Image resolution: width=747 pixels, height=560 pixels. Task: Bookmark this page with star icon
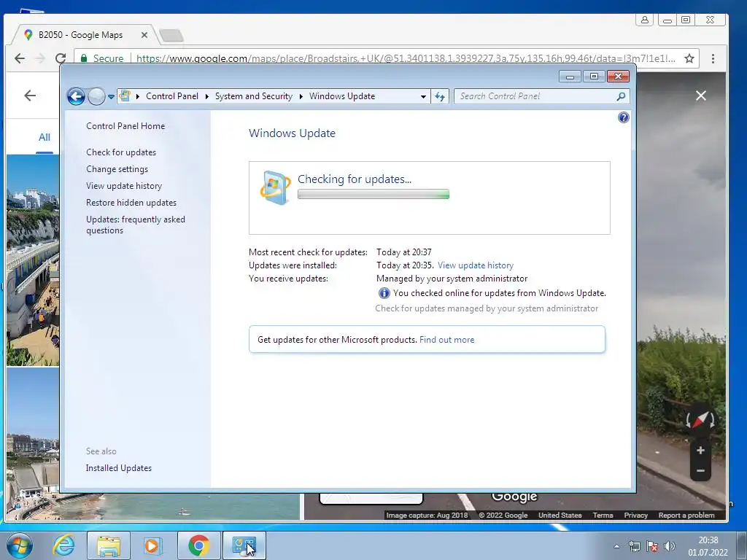(x=689, y=58)
